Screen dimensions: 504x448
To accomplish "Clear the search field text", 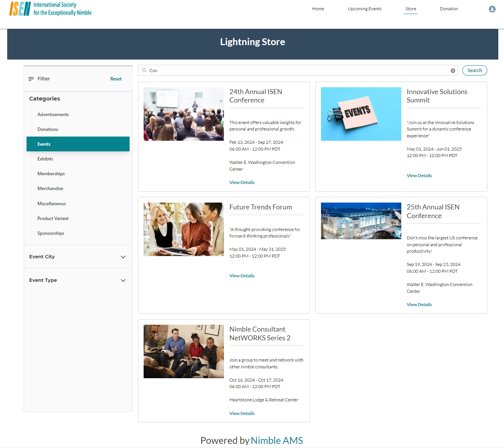I will (x=452, y=71).
